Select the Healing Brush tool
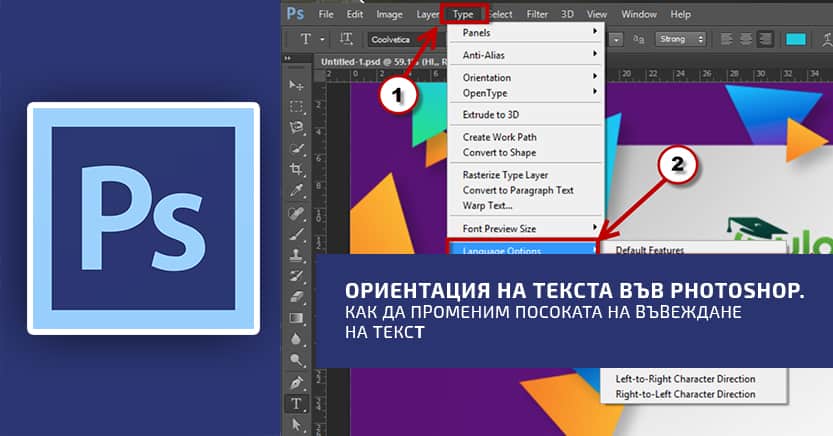This screenshot has height=436, width=833. point(296,213)
